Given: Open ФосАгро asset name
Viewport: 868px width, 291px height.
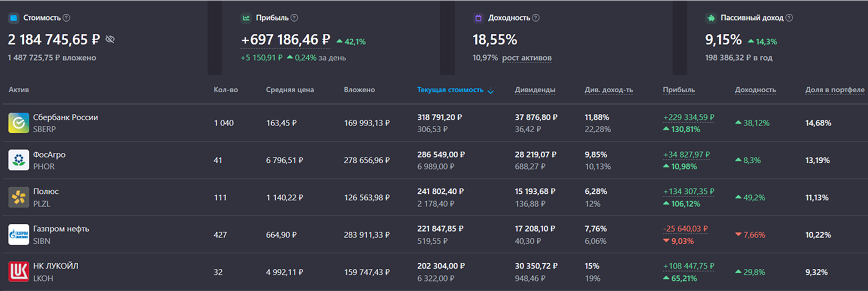Looking at the screenshot, I should coord(49,155).
